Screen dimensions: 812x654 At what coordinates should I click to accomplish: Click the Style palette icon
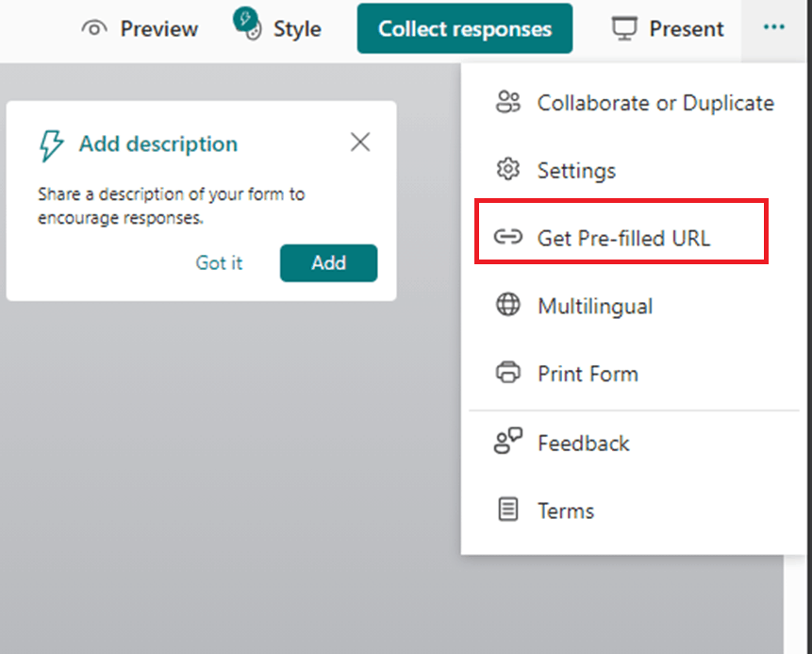pos(248,25)
